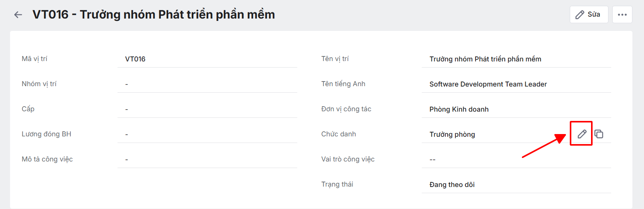Click the Tên tiếng Anh label
Viewport: 644px width, 209px height.
pos(343,84)
